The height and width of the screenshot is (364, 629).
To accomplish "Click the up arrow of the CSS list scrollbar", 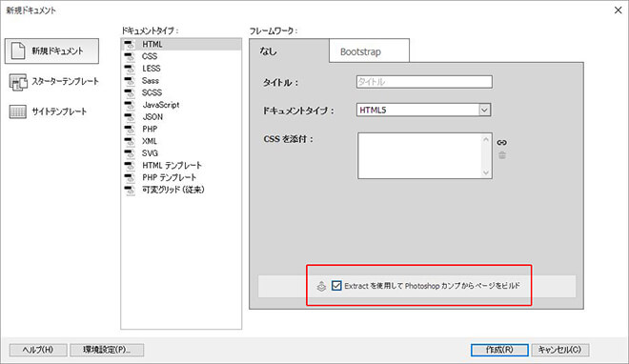I will point(486,139).
